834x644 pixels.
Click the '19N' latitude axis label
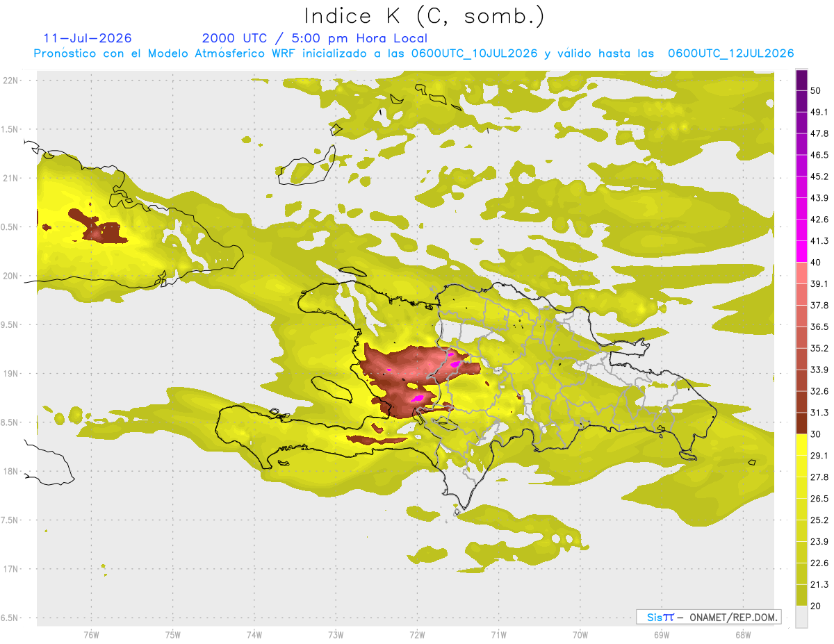pyautogui.click(x=11, y=374)
